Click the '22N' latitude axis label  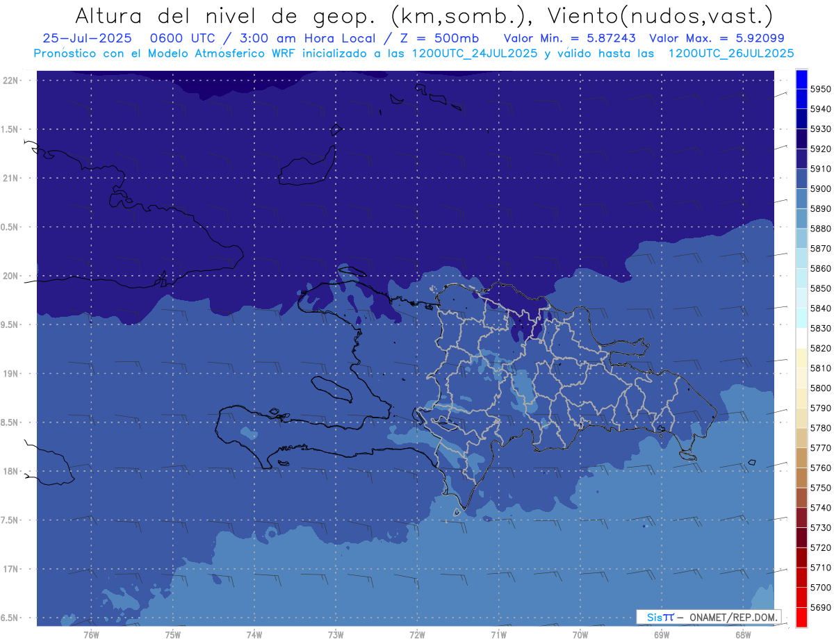click(12, 80)
